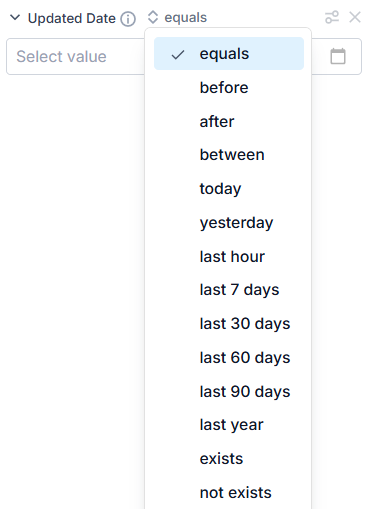Click the operator up-down arrows icon
The width and height of the screenshot is (370, 509).
153,17
